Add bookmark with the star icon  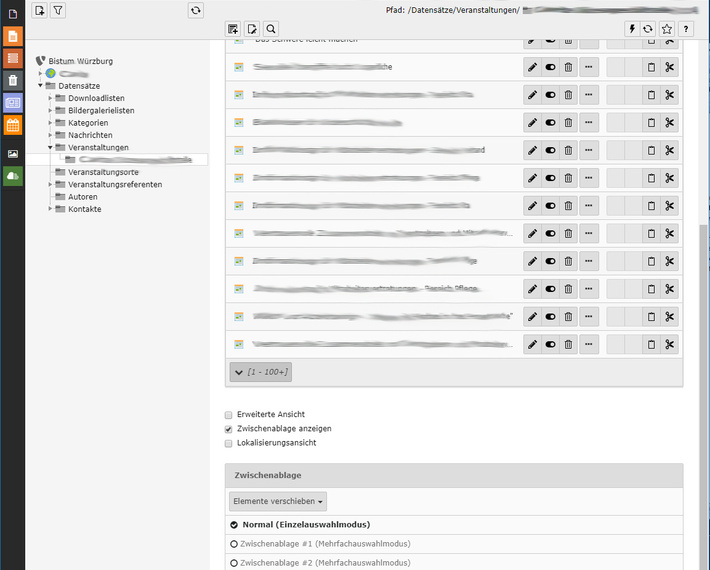tap(667, 29)
